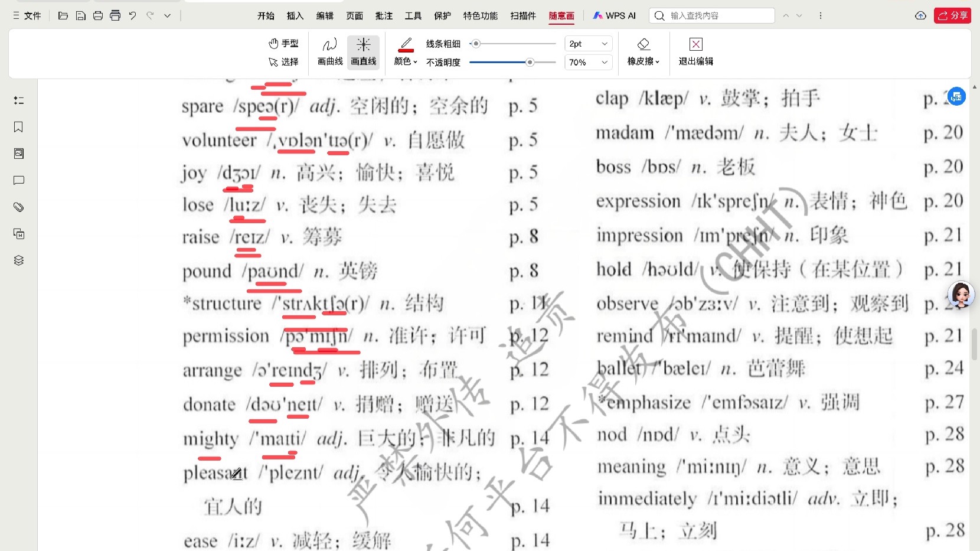Click the vertical scrollbar thumb

click(x=974, y=344)
